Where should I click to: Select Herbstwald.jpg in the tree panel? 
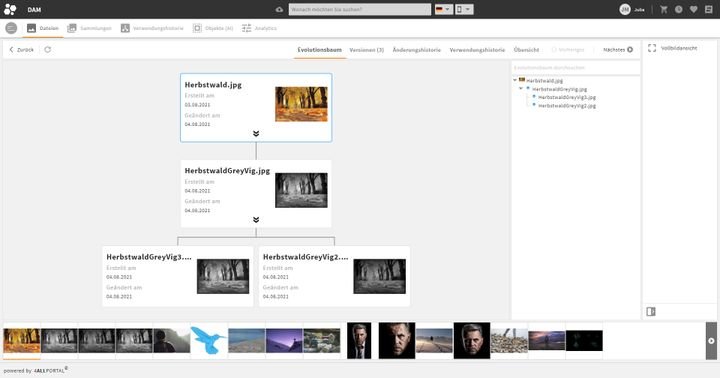[x=544, y=80]
